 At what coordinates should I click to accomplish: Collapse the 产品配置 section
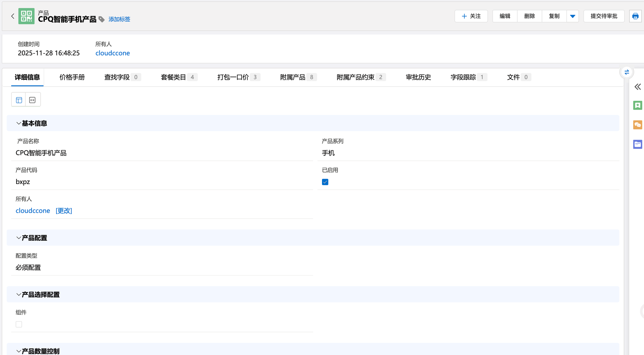19,238
